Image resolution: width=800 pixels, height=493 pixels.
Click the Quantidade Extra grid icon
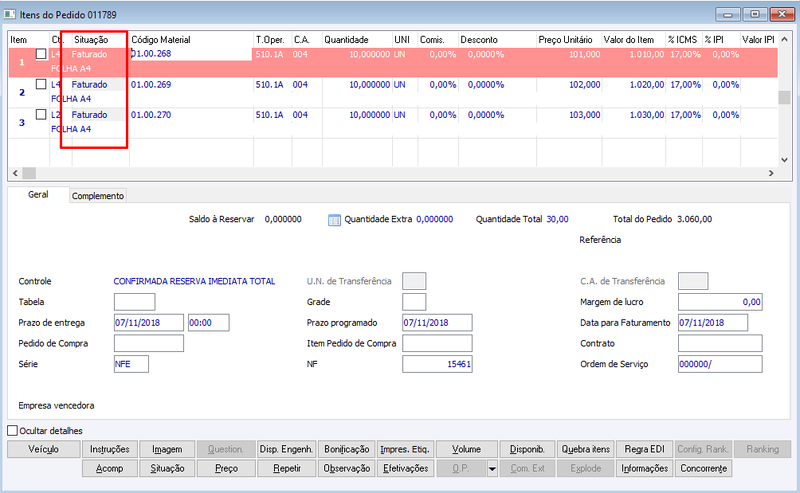pyautogui.click(x=334, y=220)
